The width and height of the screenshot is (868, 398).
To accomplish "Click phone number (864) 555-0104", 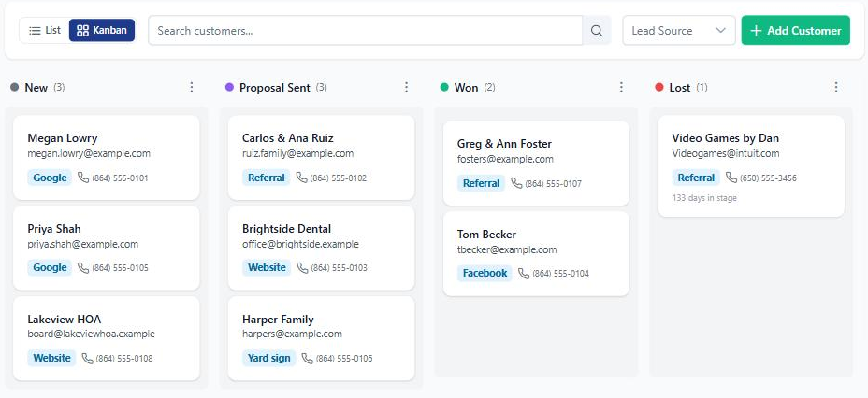I will click(x=561, y=274).
